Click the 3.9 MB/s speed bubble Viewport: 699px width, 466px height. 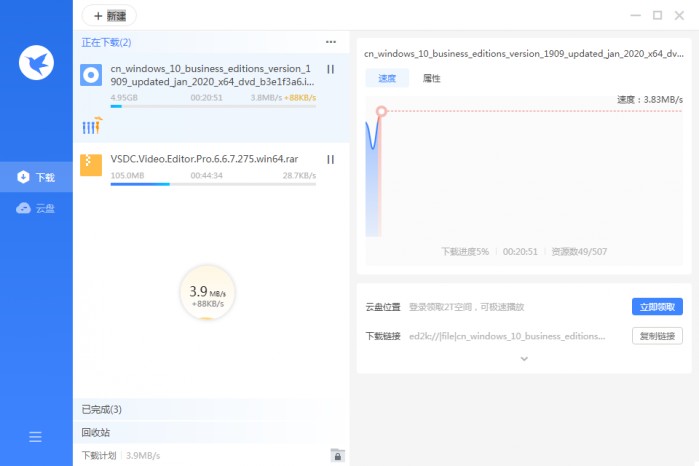click(x=207, y=293)
